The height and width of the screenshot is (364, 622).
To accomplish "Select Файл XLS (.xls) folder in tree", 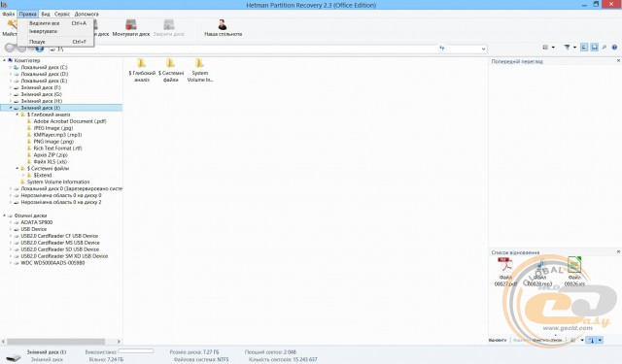I will [x=50, y=161].
